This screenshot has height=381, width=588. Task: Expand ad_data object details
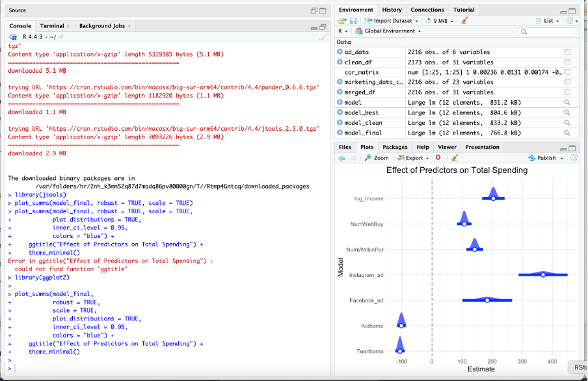(x=340, y=52)
